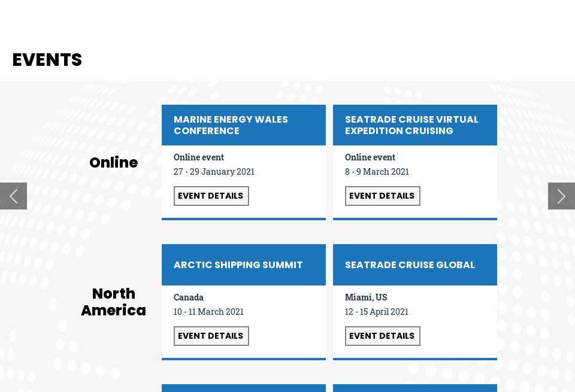This screenshot has height=392, width=575.
Task: Open Event Details for Seatrade Cruise Virtual
Action: point(382,196)
